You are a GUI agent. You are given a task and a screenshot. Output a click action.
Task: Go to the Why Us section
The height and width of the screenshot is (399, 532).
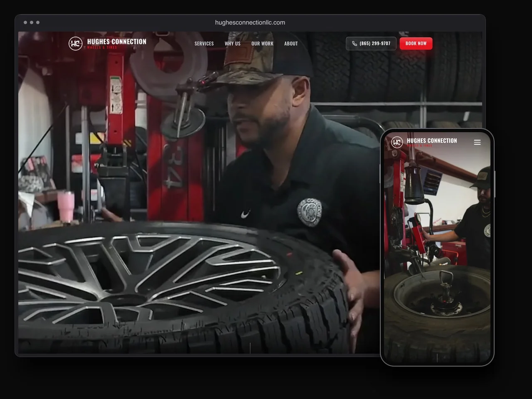click(x=232, y=44)
